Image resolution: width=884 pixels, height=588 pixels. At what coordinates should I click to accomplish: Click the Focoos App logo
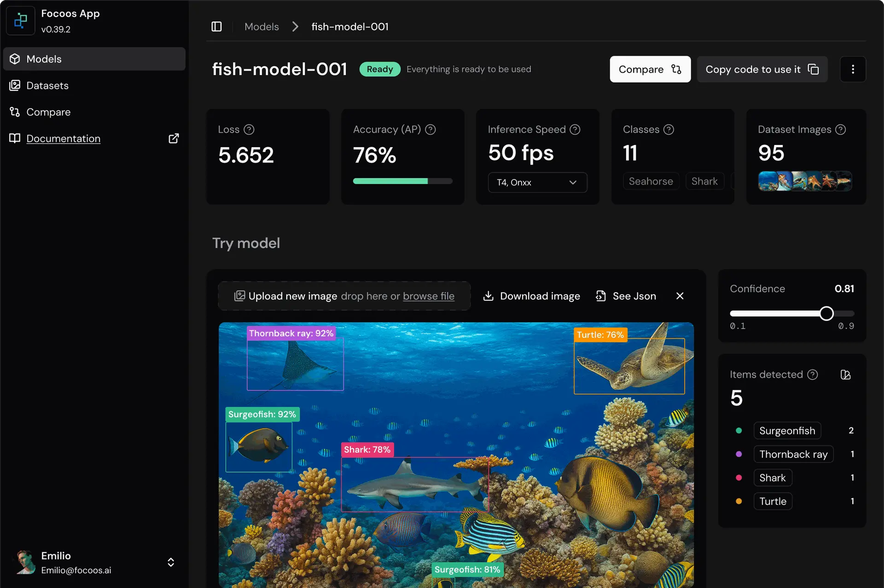[x=21, y=21]
